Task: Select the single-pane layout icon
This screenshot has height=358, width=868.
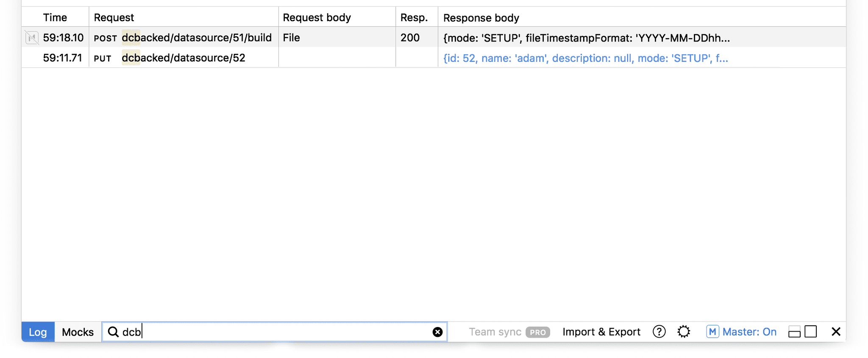Action: coord(810,331)
